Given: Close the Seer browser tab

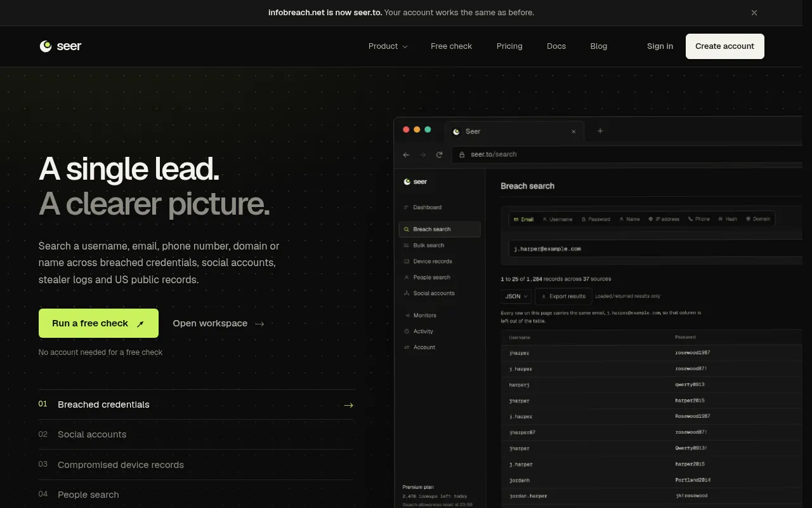Looking at the screenshot, I should point(573,131).
